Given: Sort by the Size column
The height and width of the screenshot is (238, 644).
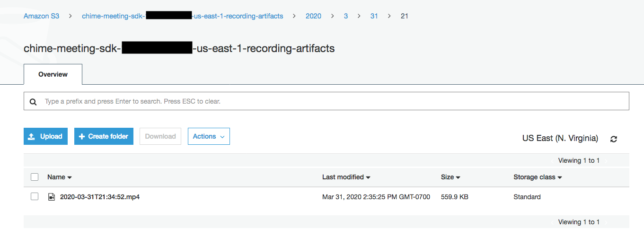Looking at the screenshot, I should [x=450, y=177].
